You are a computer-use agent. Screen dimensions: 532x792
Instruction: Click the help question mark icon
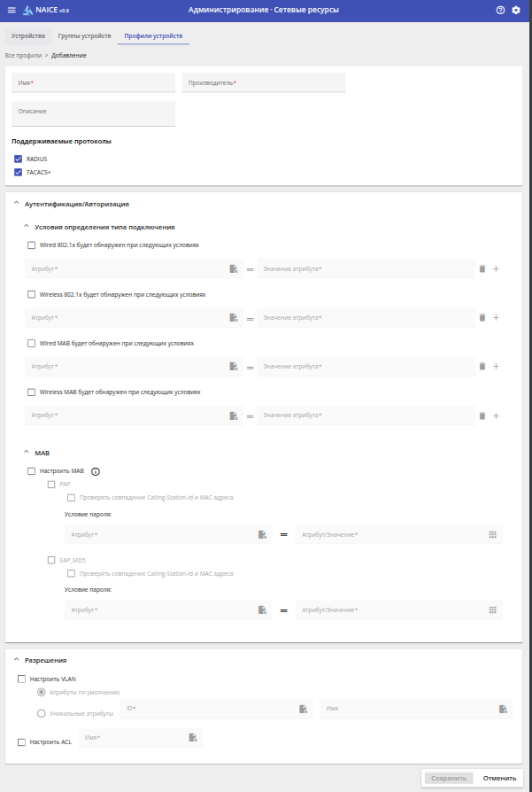click(x=500, y=10)
